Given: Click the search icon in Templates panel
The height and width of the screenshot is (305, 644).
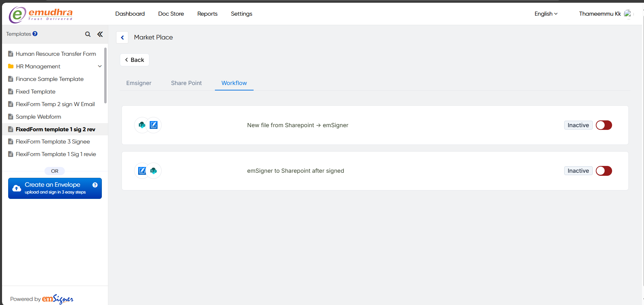Looking at the screenshot, I should click(88, 34).
